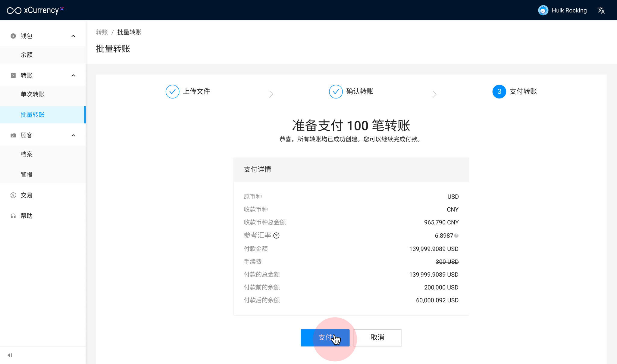The image size is (617, 364).
Task: Collapse sidebar using bottom-left arrow icon
Action: click(10, 355)
